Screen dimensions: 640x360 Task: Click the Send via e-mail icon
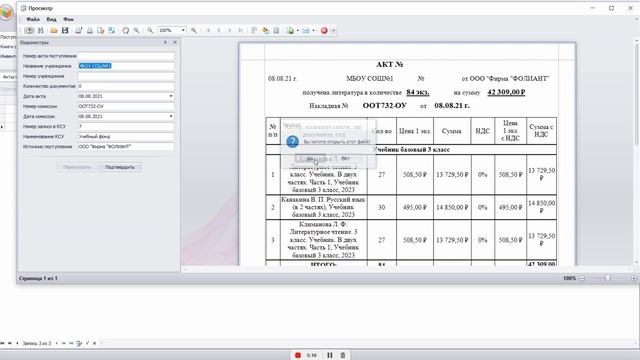[x=306, y=30]
